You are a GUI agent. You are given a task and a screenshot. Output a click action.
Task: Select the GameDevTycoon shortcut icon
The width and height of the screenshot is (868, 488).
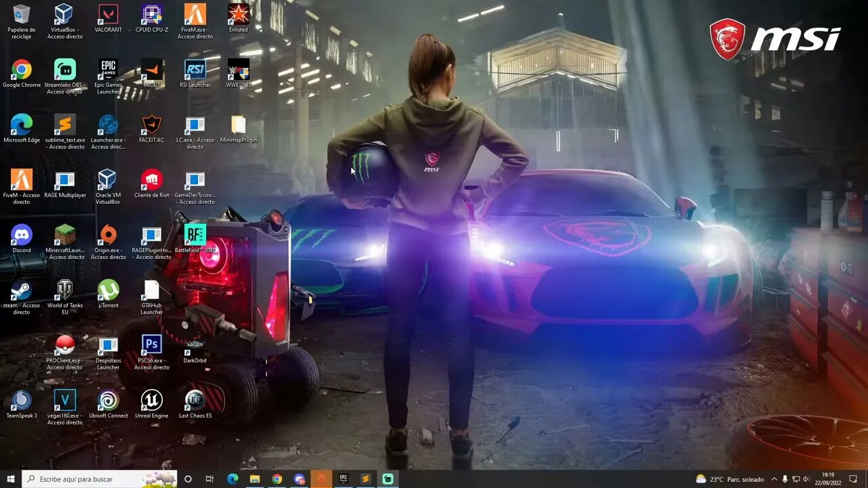(195, 186)
